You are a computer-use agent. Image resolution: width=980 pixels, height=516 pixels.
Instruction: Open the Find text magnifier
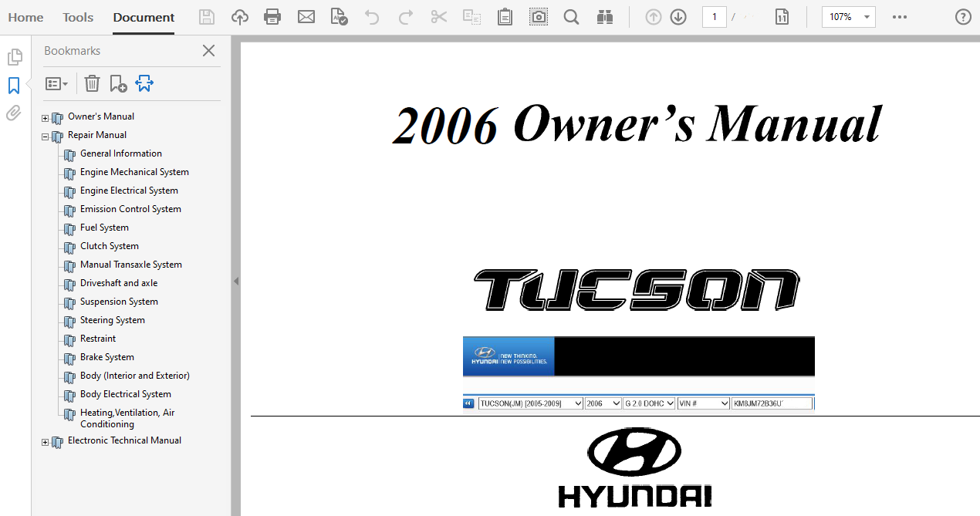(571, 17)
